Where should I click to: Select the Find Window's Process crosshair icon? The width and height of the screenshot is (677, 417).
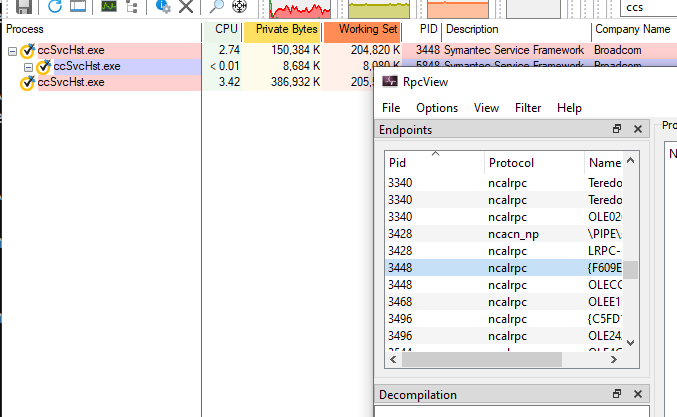tap(239, 6)
